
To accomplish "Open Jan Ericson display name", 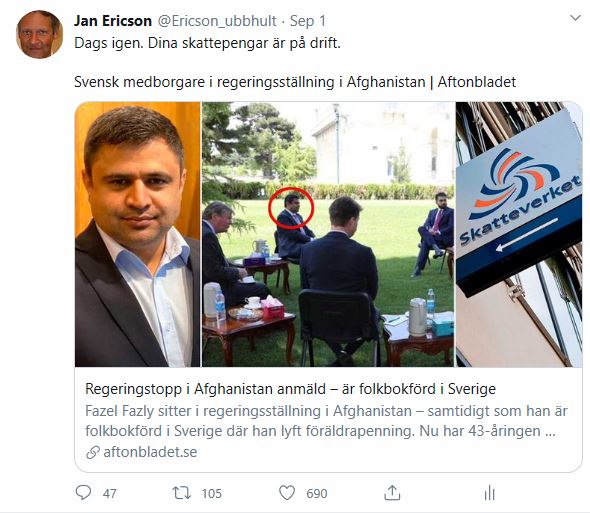I will 113,21.
